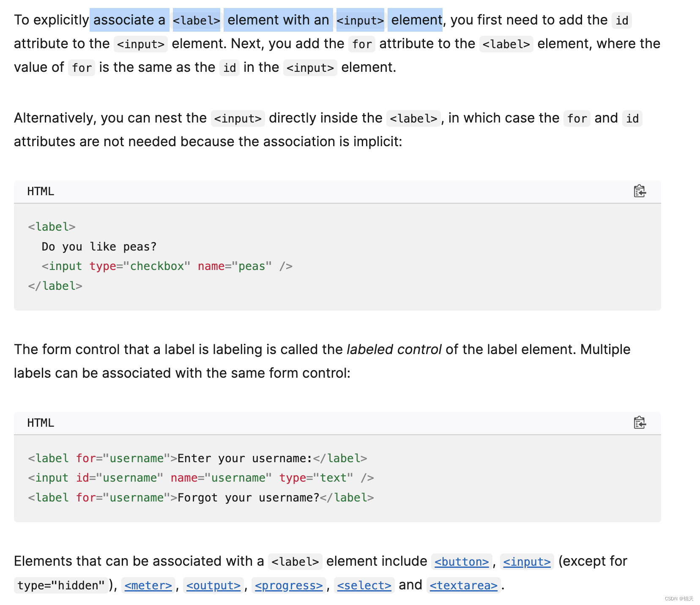The width and height of the screenshot is (700, 605).
Task: Click the HTML heading of the peas code block
Action: [41, 191]
